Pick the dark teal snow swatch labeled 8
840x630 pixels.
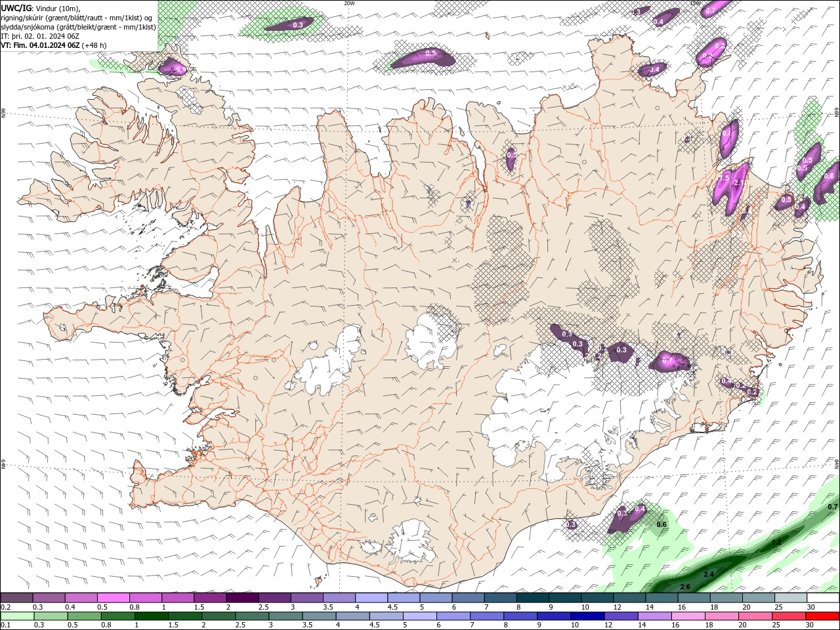[533, 598]
